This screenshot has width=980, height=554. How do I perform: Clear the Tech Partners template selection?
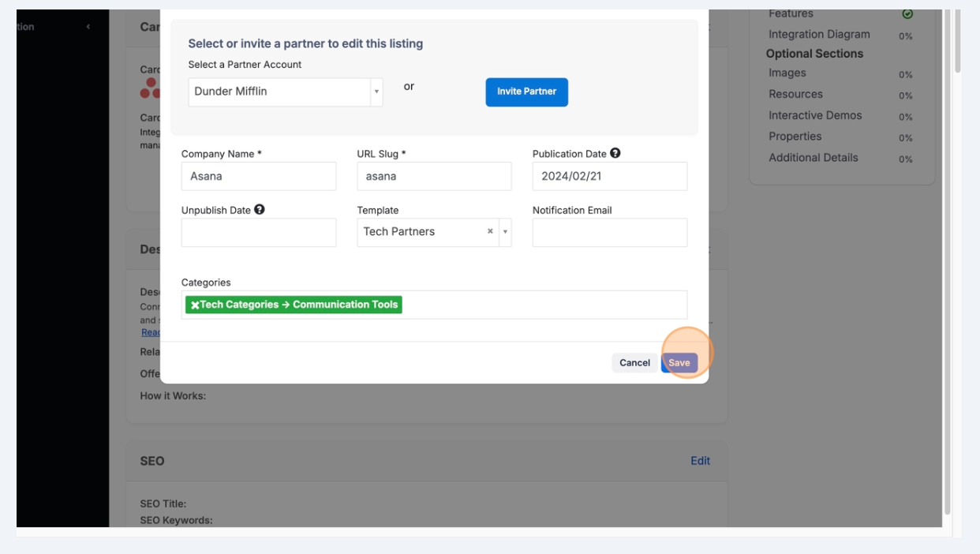[x=490, y=231]
